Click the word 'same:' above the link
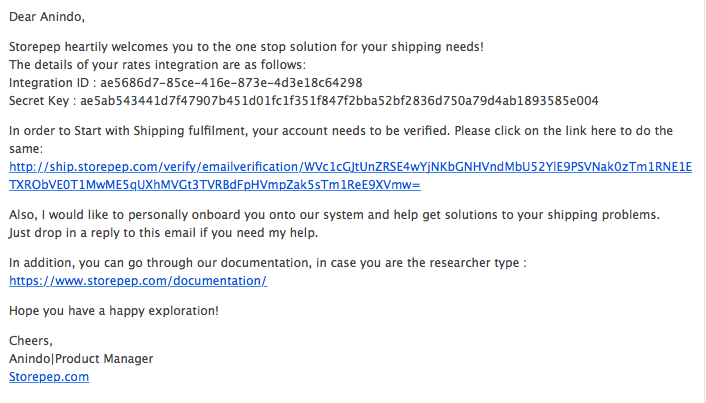The width and height of the screenshot is (706, 403). [x=26, y=149]
